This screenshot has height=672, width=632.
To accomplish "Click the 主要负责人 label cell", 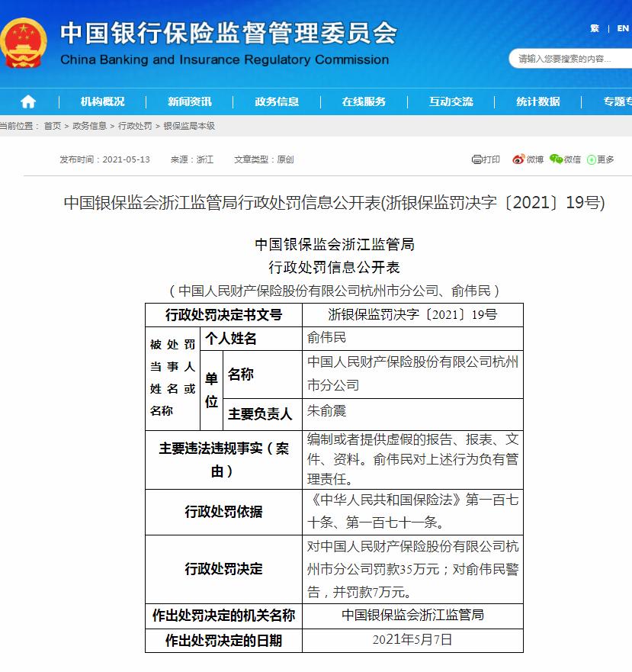I will coord(263,414).
